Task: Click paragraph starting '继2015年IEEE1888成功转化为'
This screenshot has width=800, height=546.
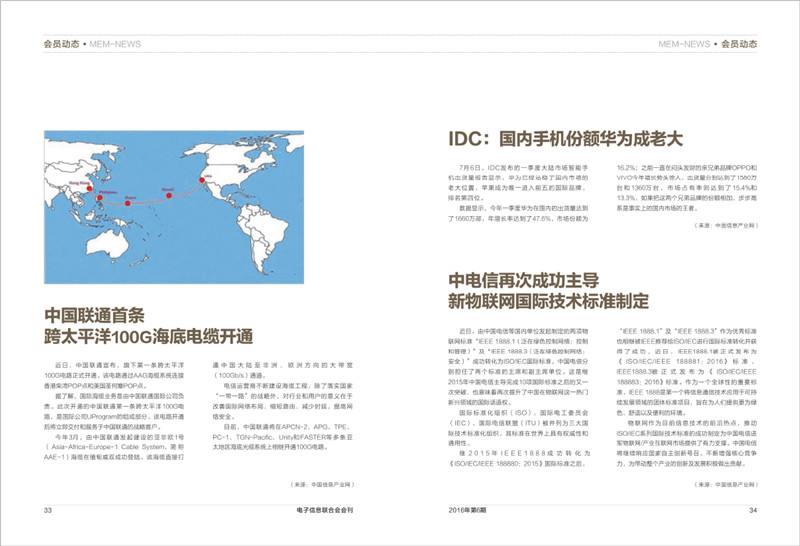Action: coord(518,458)
